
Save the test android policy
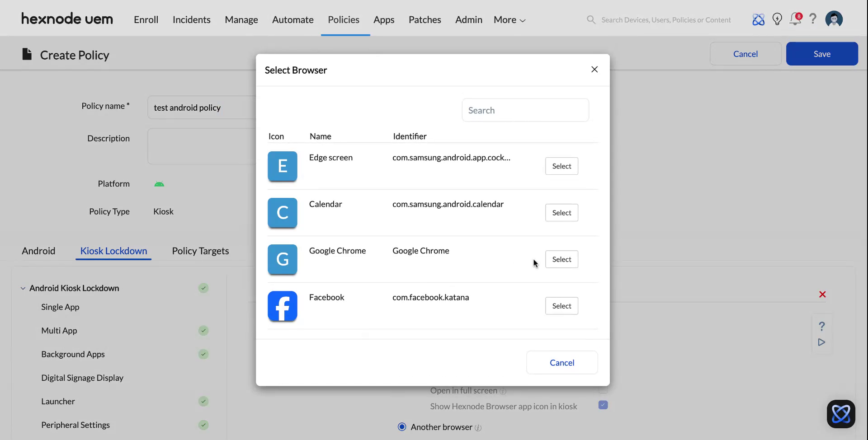click(x=822, y=53)
